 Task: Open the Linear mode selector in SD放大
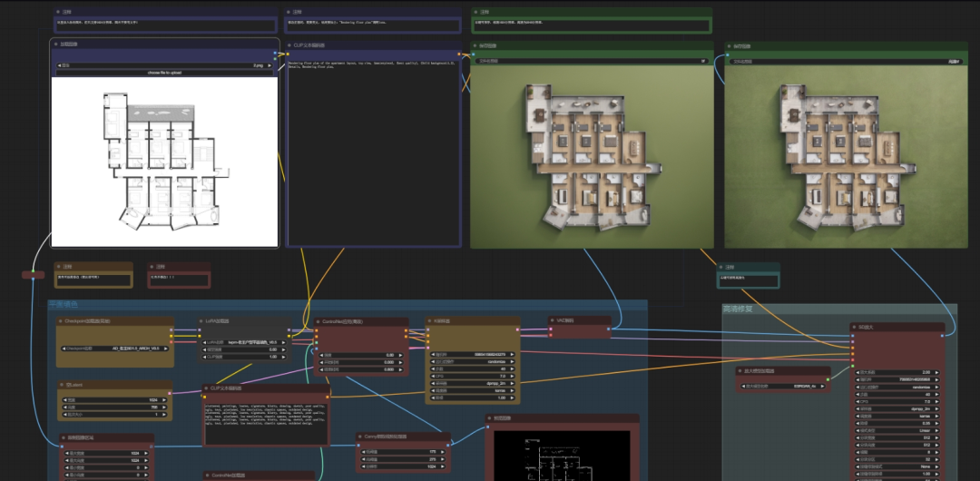click(898, 430)
